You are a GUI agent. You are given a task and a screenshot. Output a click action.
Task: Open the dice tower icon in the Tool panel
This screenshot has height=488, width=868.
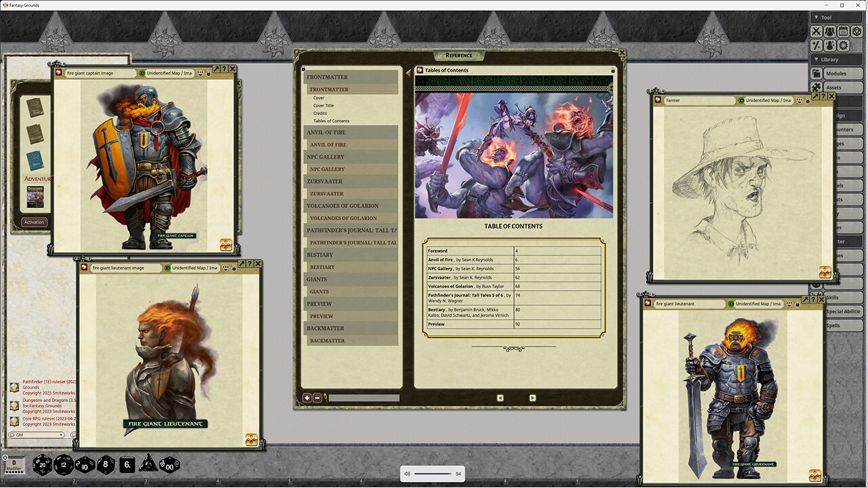point(857,31)
